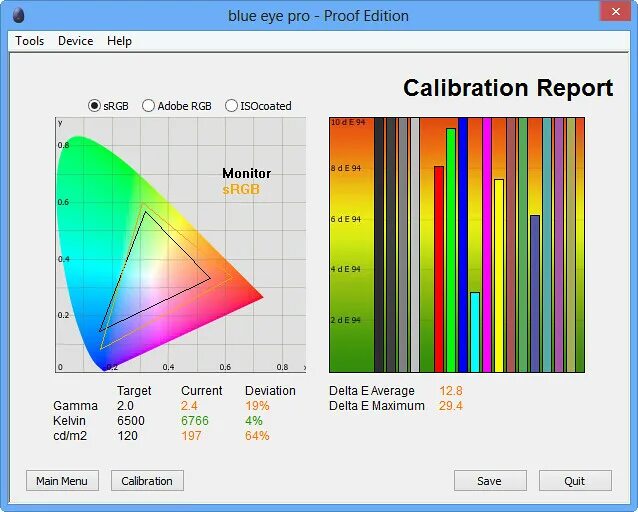The height and width of the screenshot is (512, 638).
Task: Click the Kelvin deviation 4%
Action: (253, 421)
